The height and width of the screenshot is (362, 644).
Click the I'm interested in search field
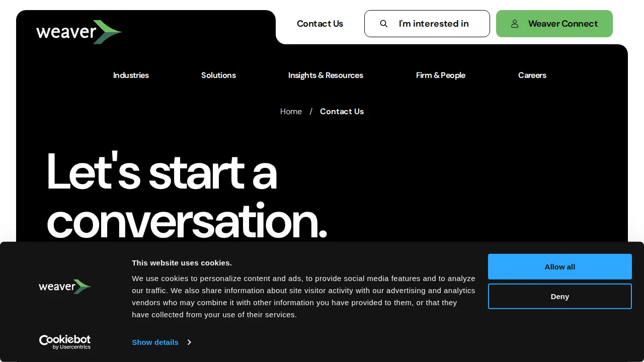pos(427,24)
